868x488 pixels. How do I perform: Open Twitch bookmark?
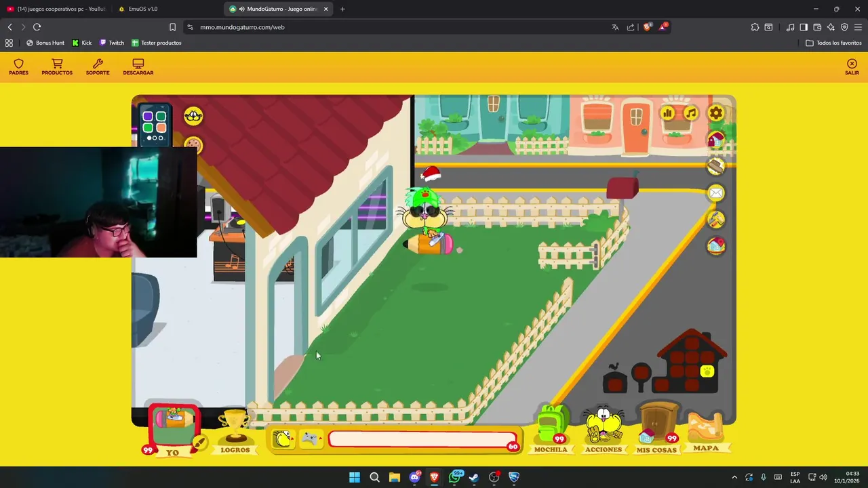point(112,43)
